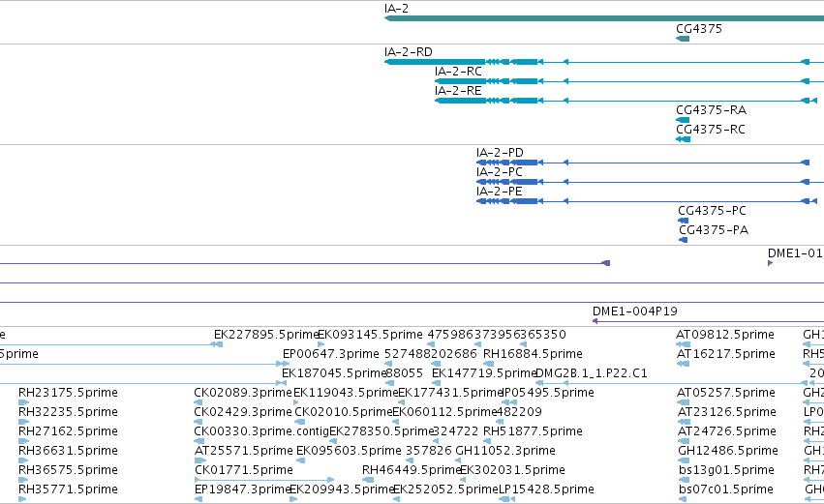
Task: Open the GH11052.3prime EST label
Action: [505, 451]
